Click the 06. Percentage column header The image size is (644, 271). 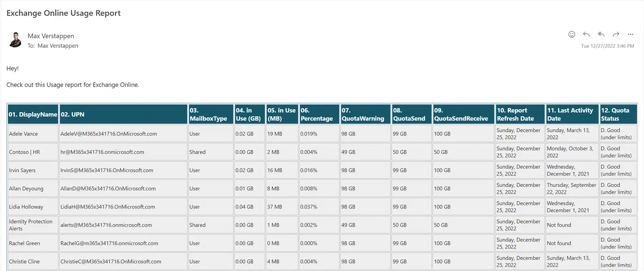click(x=319, y=114)
